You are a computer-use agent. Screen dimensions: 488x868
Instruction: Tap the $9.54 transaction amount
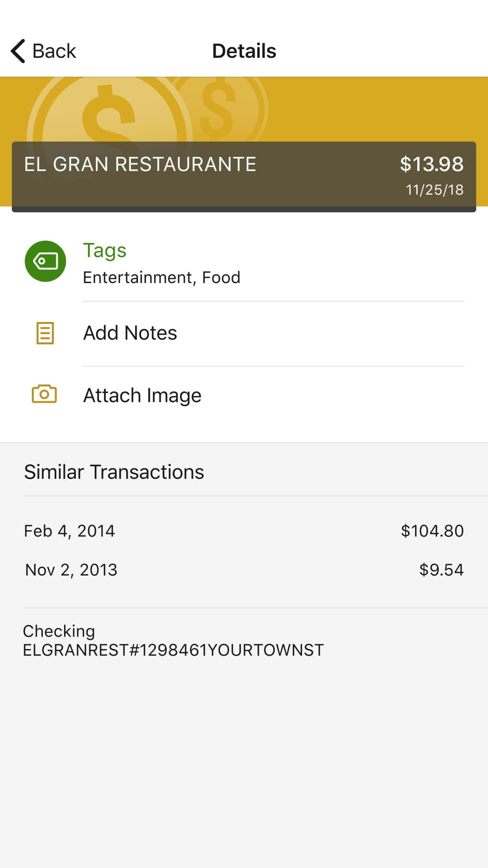pyautogui.click(x=442, y=570)
